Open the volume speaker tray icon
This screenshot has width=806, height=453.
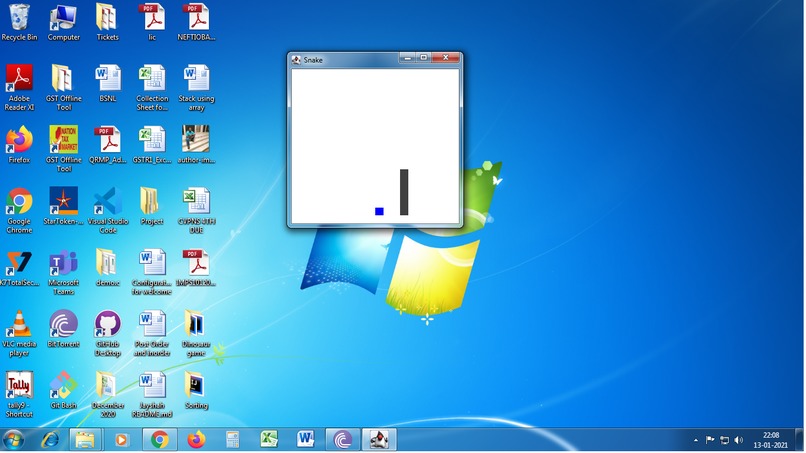(x=739, y=440)
